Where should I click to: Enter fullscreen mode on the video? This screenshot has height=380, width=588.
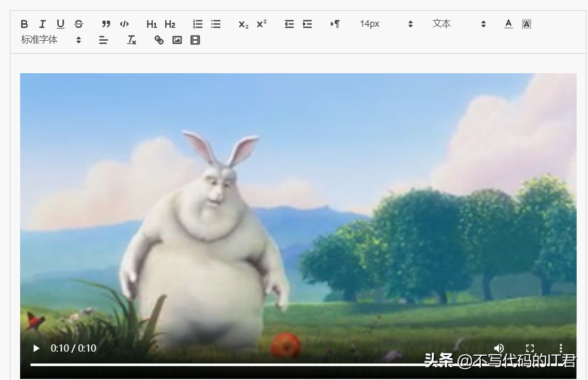point(530,348)
